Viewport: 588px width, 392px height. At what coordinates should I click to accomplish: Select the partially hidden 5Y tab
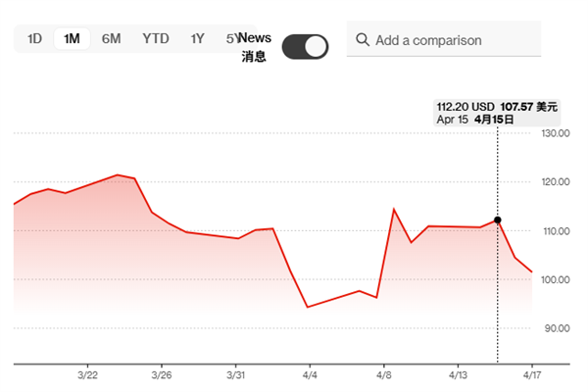(231, 39)
